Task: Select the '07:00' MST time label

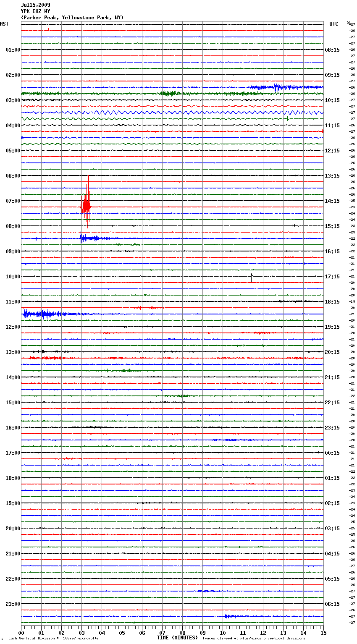Action: 13,201
